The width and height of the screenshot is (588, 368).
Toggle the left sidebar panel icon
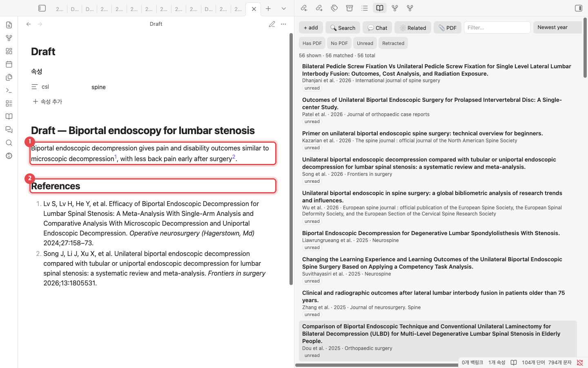tap(42, 8)
